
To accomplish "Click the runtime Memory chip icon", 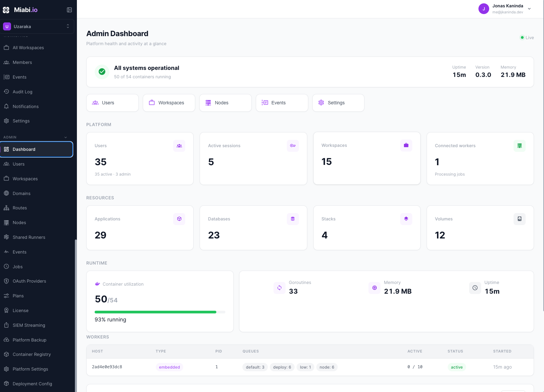I will pos(374,288).
